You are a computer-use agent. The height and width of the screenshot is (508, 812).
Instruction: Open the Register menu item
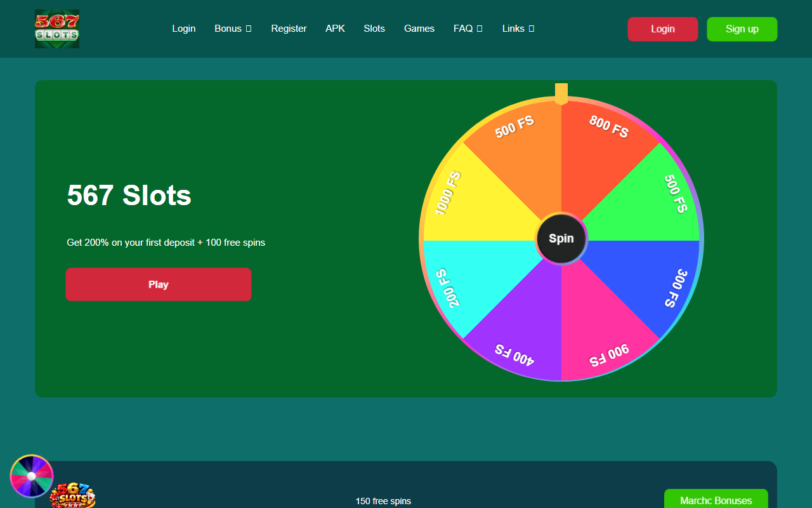(x=289, y=29)
